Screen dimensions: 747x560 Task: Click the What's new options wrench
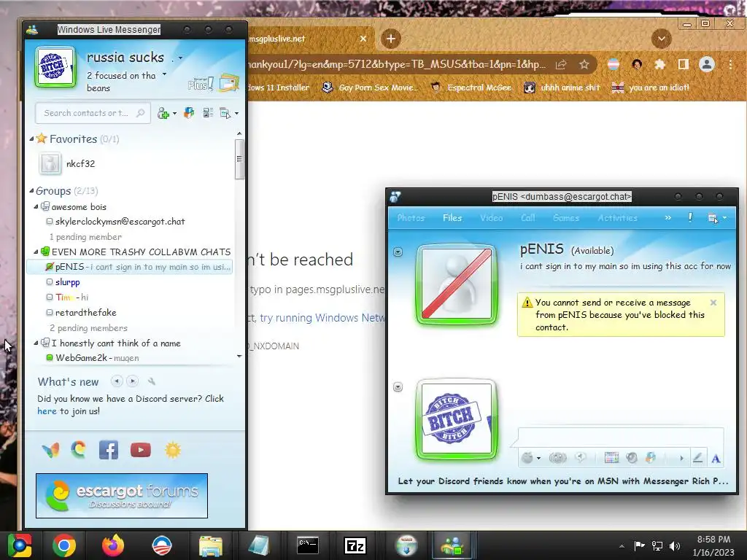[152, 381]
